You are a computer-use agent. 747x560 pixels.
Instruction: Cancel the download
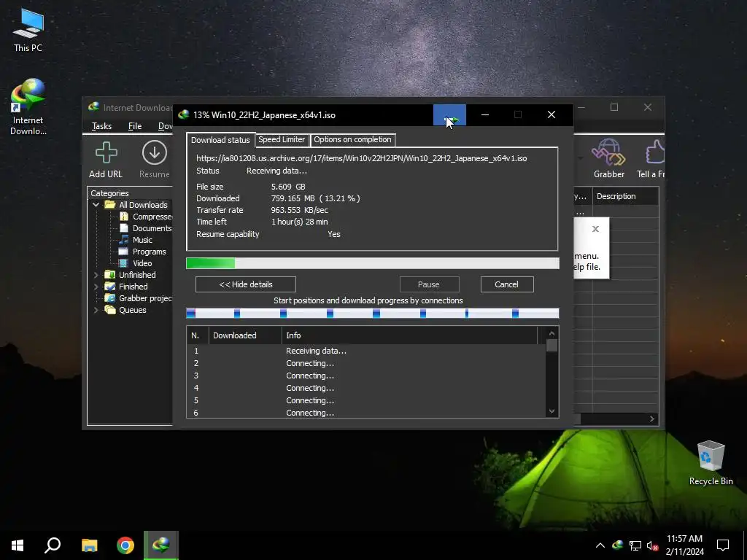tap(506, 284)
